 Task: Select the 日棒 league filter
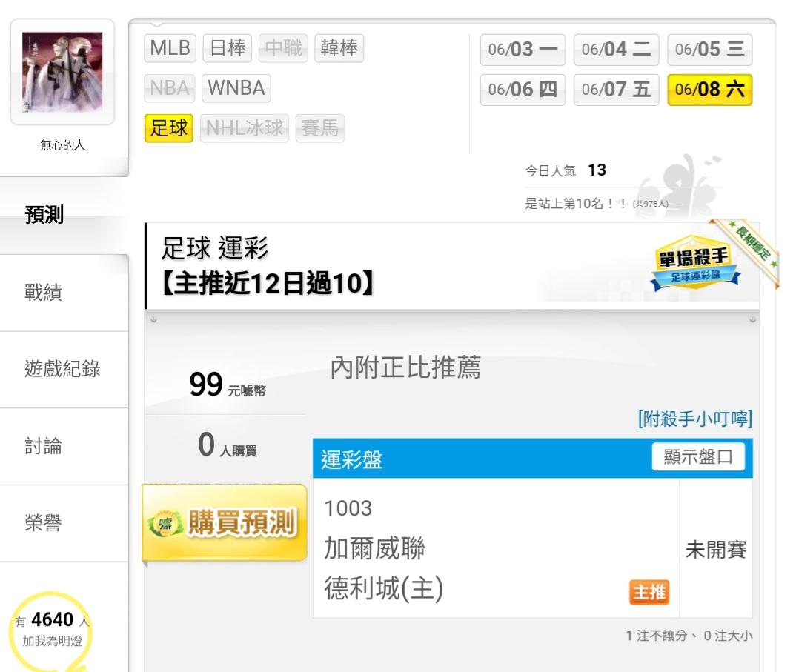(x=228, y=48)
